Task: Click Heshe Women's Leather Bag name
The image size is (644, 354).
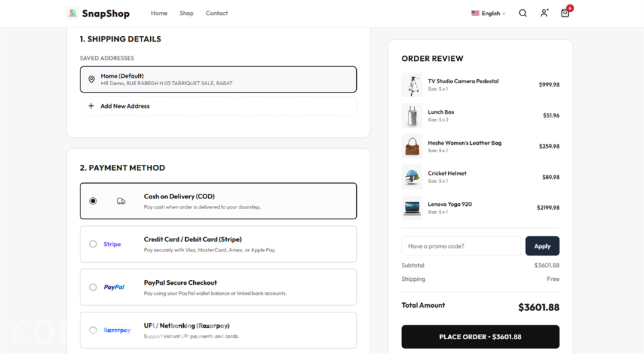Action: click(x=464, y=143)
